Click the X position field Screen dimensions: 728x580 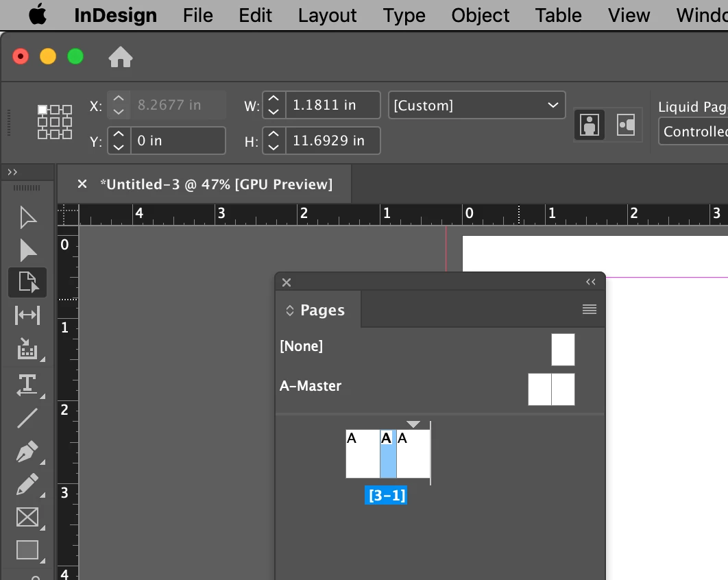click(x=178, y=105)
